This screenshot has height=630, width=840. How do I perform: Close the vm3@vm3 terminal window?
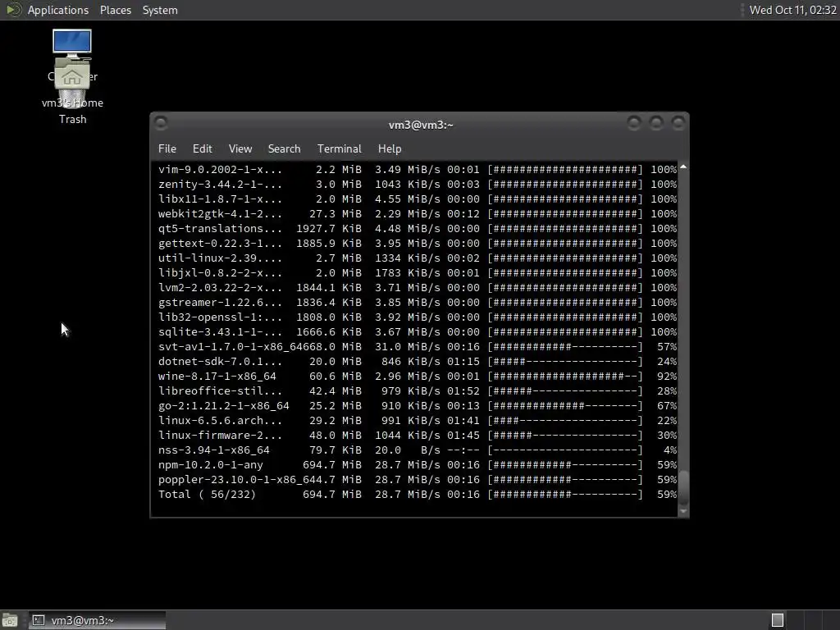coord(678,123)
